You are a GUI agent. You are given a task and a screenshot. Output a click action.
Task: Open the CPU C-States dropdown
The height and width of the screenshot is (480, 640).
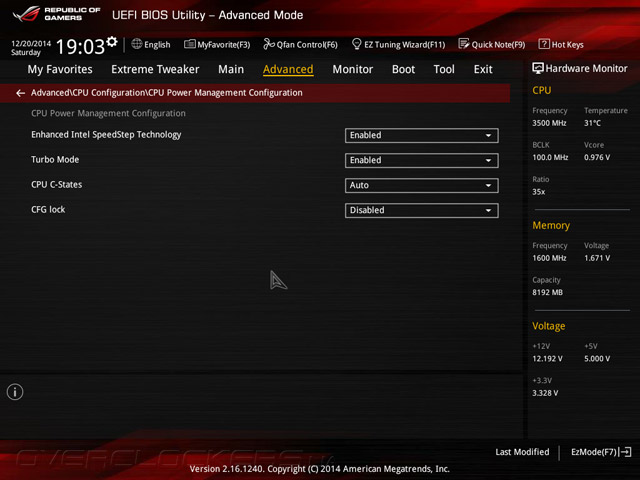(422, 185)
